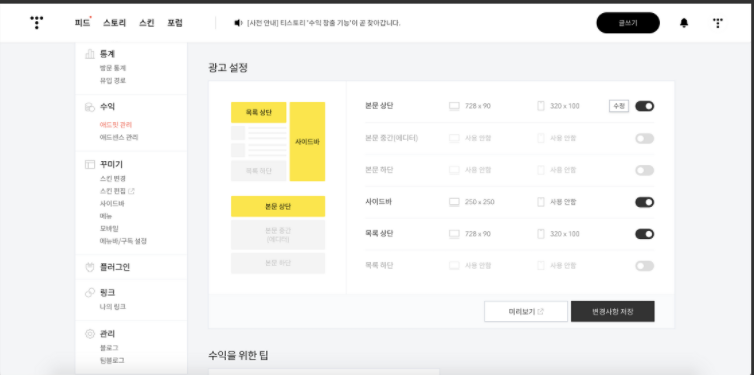Click the 미리보기 preview button
The height and width of the screenshot is (375, 754).
pyautogui.click(x=526, y=312)
